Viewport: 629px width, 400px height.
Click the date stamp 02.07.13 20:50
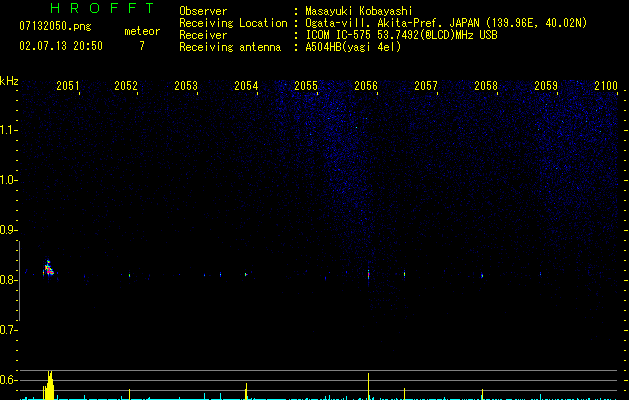coord(61,46)
